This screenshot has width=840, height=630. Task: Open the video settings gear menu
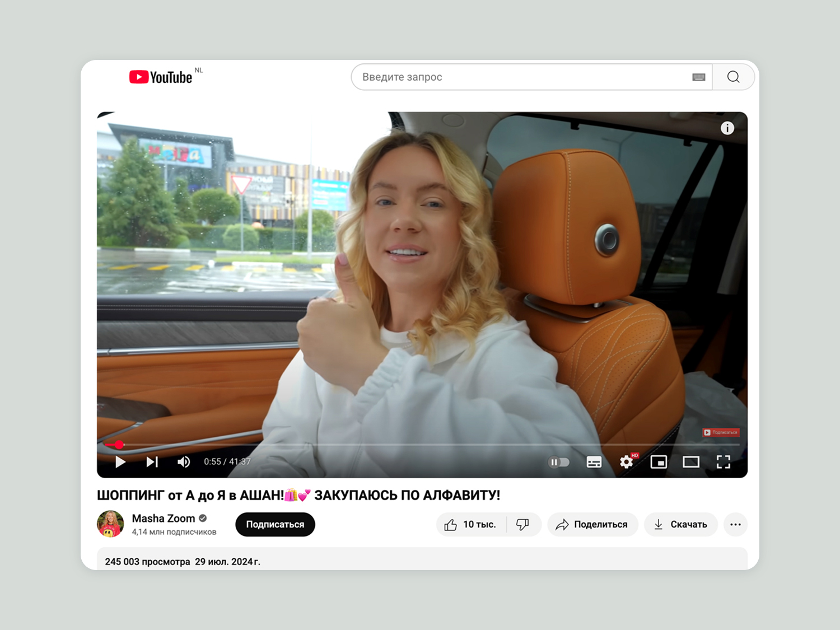click(626, 462)
